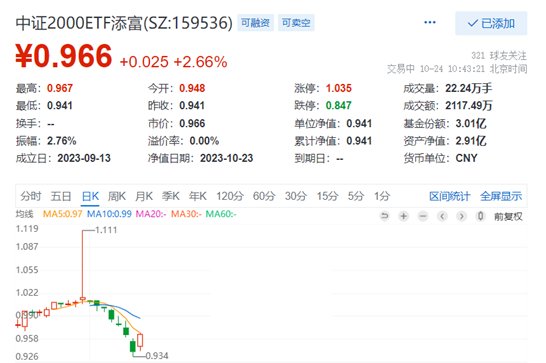
Task: Open the three-dot more options menu
Action: point(430,23)
